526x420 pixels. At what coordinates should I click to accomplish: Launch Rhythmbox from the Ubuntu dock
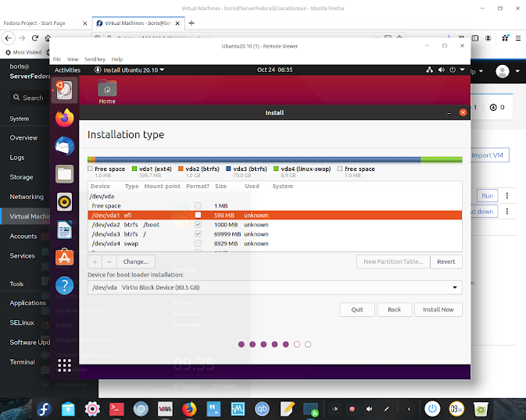[64, 201]
